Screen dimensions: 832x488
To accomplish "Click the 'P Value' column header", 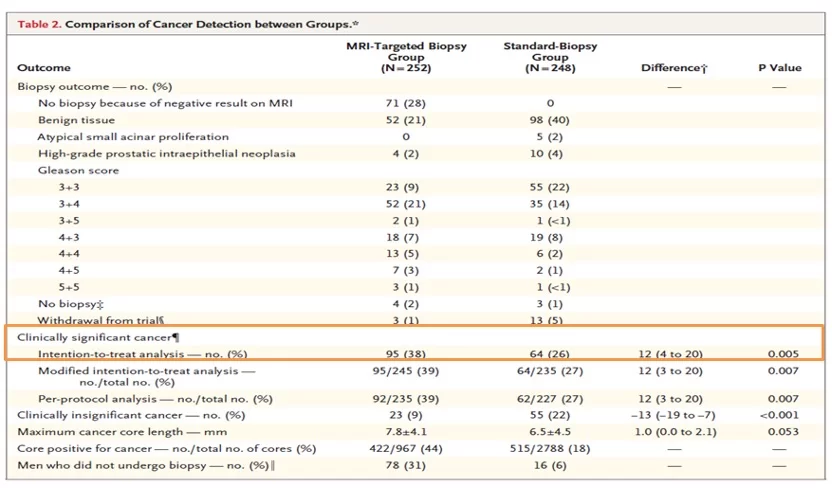I will click(779, 68).
